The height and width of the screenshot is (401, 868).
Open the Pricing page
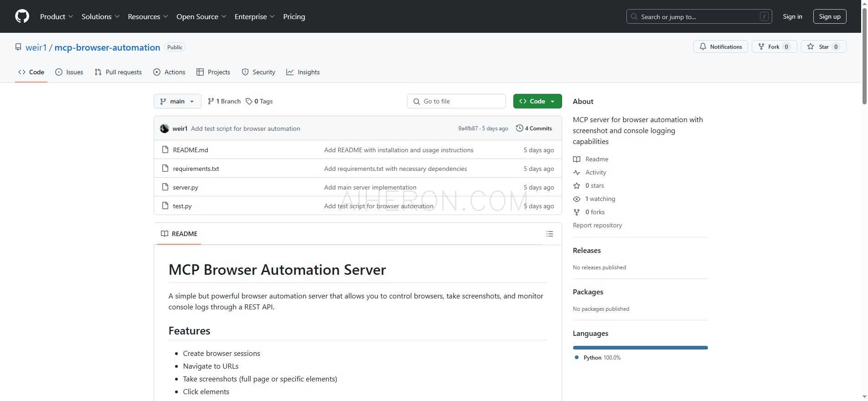click(294, 16)
